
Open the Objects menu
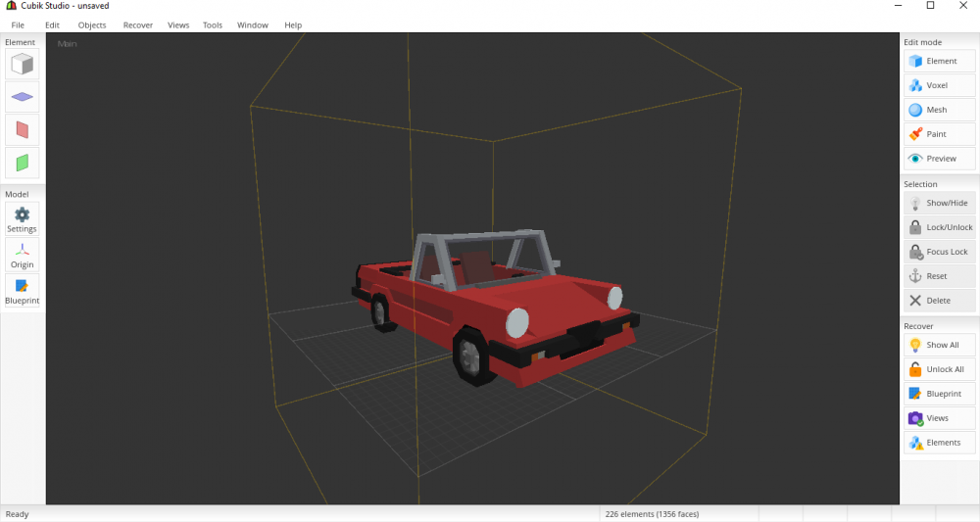click(x=91, y=24)
